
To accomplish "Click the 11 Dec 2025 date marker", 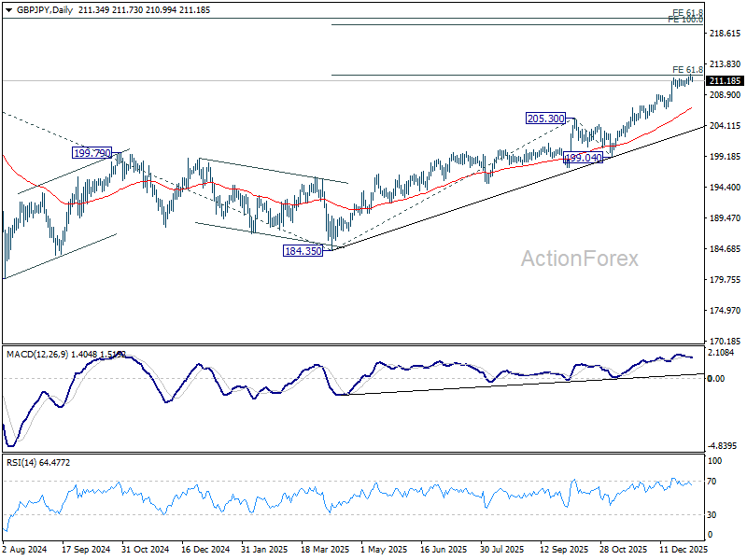I will pos(685,551).
